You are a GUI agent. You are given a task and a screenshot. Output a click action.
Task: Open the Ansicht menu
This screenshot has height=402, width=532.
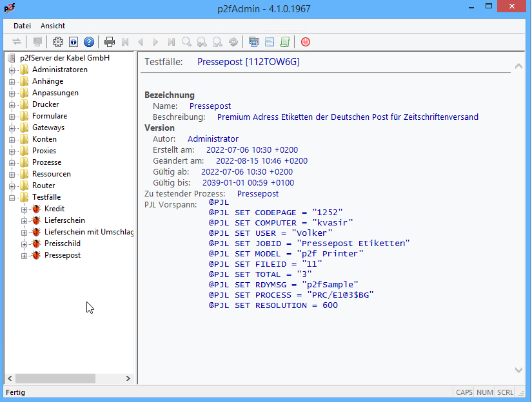53,26
